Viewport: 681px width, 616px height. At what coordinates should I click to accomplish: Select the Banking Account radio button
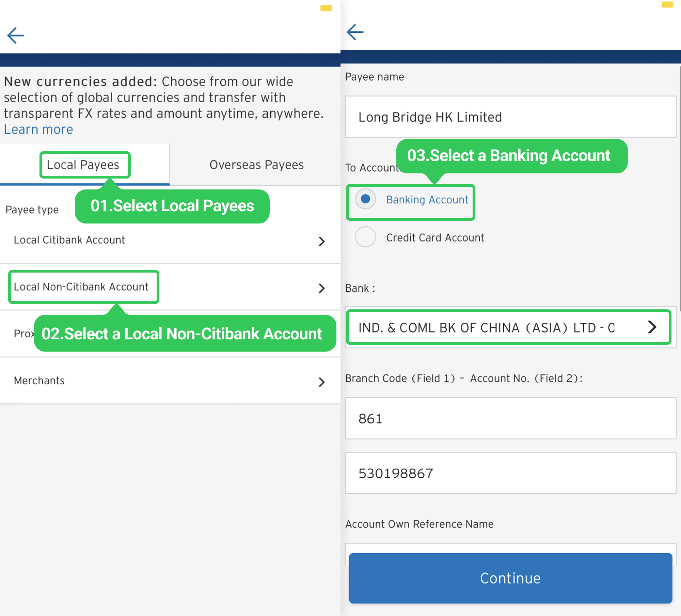[x=365, y=199]
